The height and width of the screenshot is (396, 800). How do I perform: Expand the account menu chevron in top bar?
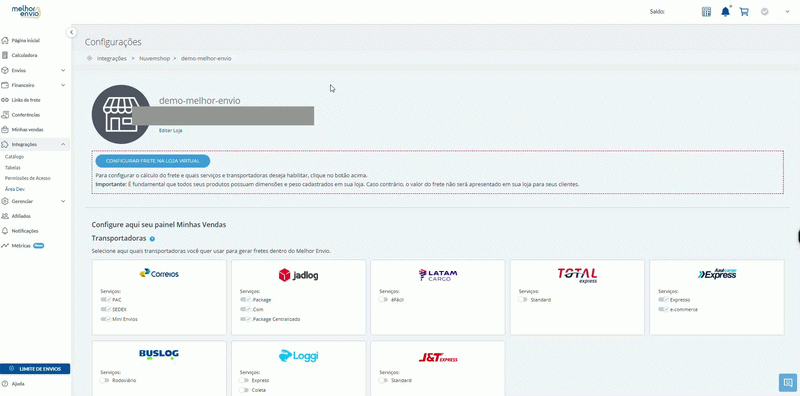pyautogui.click(x=786, y=12)
